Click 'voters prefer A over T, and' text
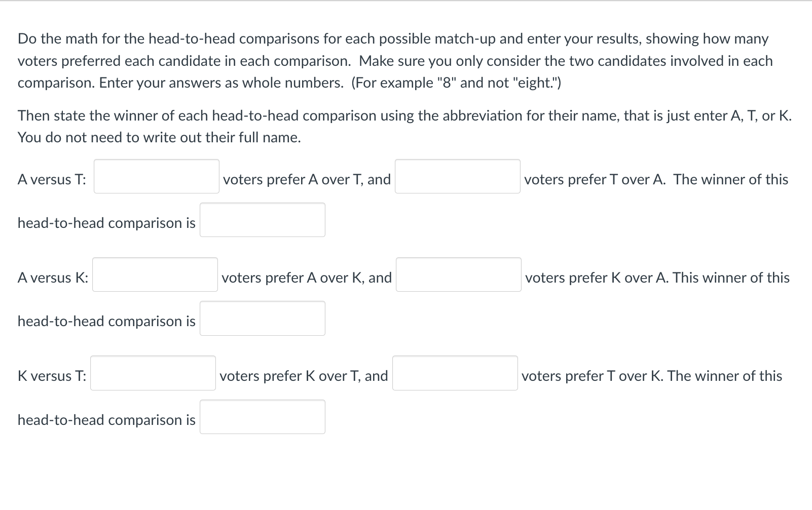The height and width of the screenshot is (510, 812). pyautogui.click(x=307, y=179)
